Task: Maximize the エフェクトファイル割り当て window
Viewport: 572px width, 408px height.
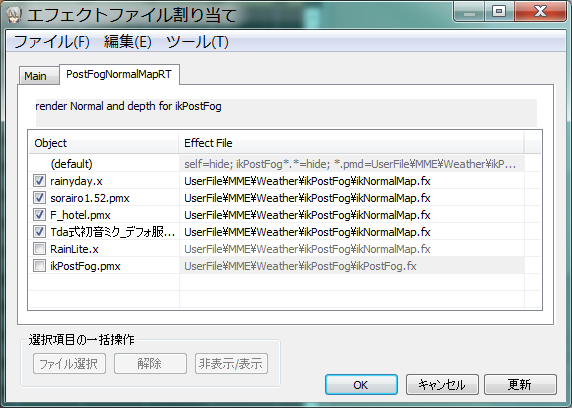Action: [499, 12]
